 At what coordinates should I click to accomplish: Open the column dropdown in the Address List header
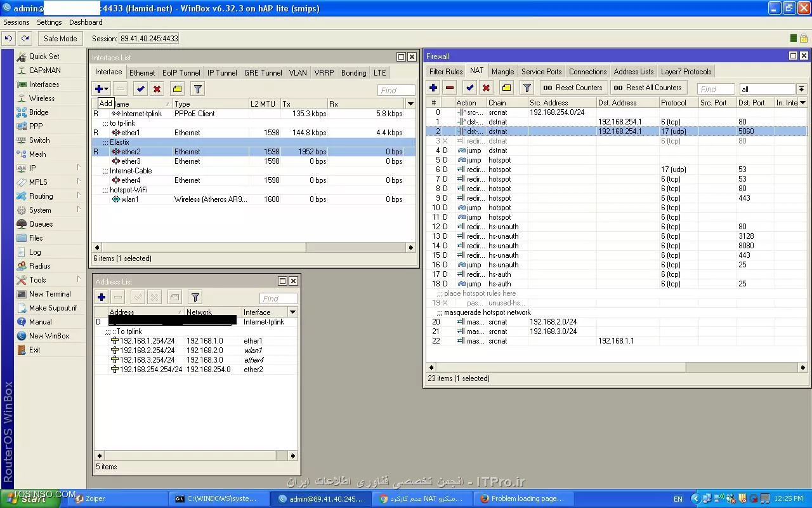click(x=292, y=312)
